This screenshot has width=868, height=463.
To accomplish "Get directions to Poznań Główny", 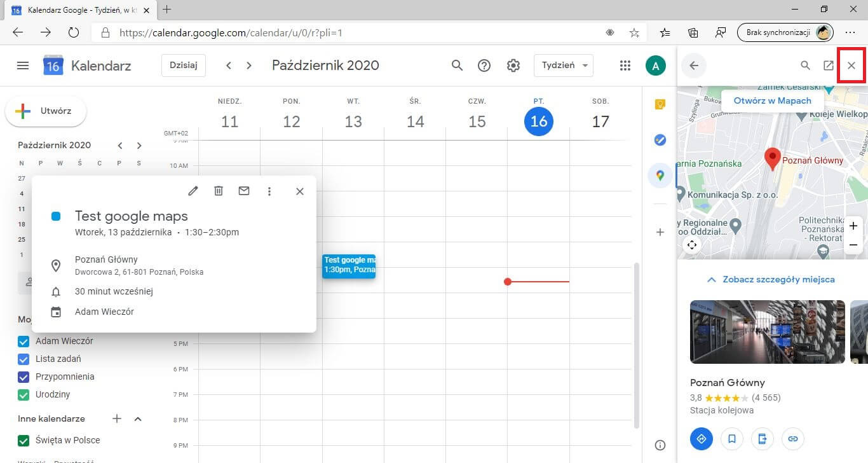I will point(702,438).
